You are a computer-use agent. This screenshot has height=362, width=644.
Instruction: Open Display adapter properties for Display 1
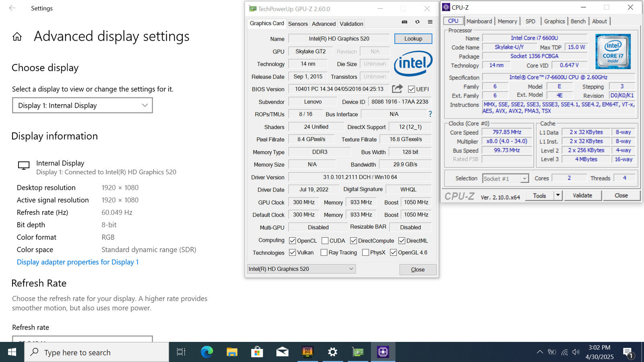[x=78, y=262]
